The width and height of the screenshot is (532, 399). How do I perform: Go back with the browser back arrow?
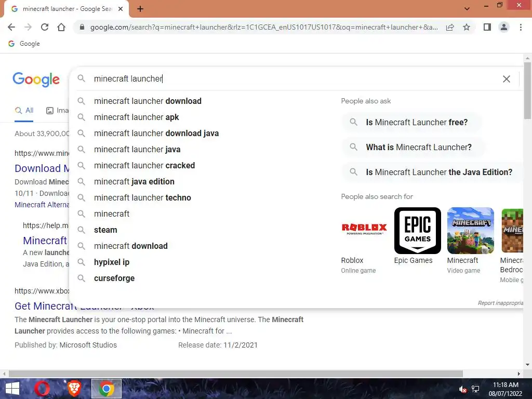11,27
